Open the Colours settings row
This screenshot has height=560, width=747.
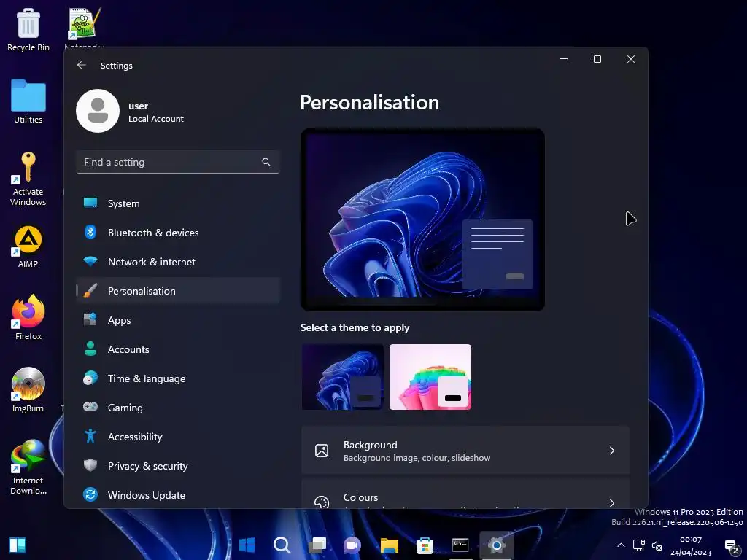click(465, 494)
